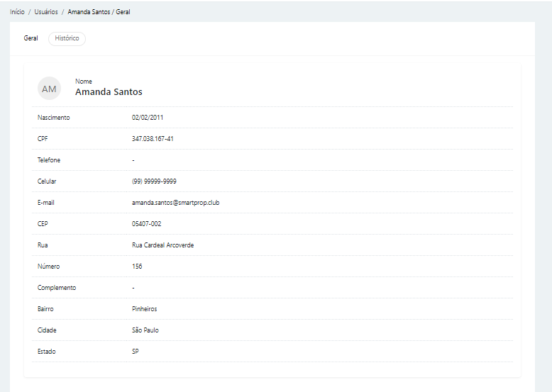Click the Nascimento field label
Screen dimensions: 552x392
click(x=53, y=118)
